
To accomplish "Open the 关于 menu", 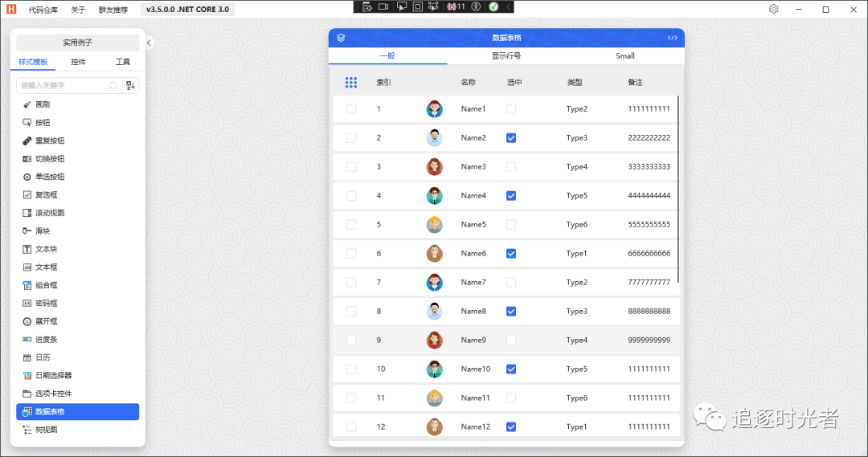I will [78, 10].
